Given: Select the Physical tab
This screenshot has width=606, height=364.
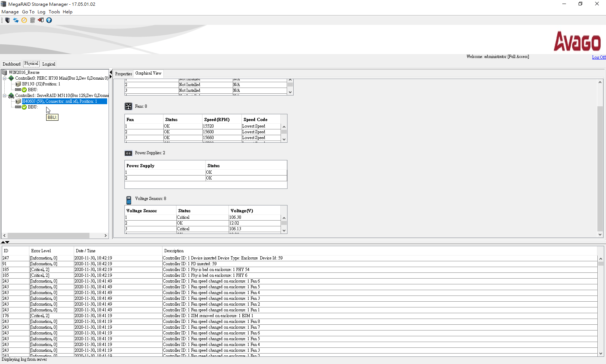Looking at the screenshot, I should [x=31, y=64].
